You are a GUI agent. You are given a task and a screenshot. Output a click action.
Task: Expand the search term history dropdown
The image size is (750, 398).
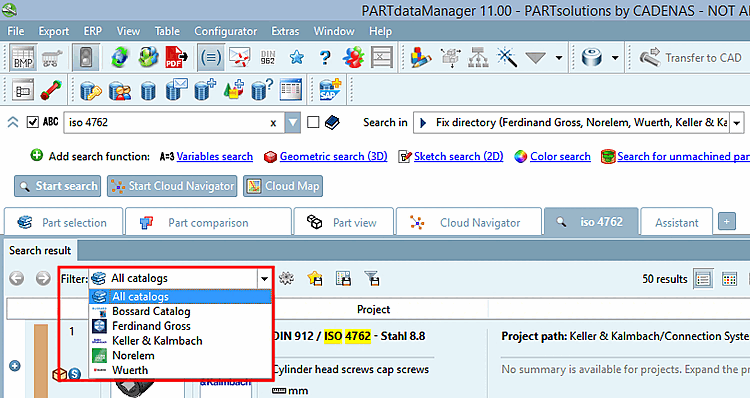[x=293, y=122]
